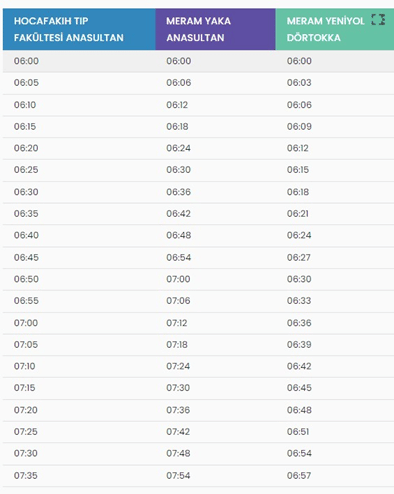This screenshot has width=394, height=494.
Task: Choose the 06:12 Meram Yaka departure
Action: (177, 105)
